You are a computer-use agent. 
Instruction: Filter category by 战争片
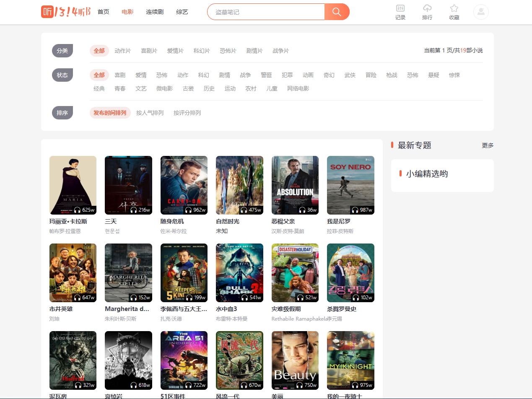coord(281,51)
